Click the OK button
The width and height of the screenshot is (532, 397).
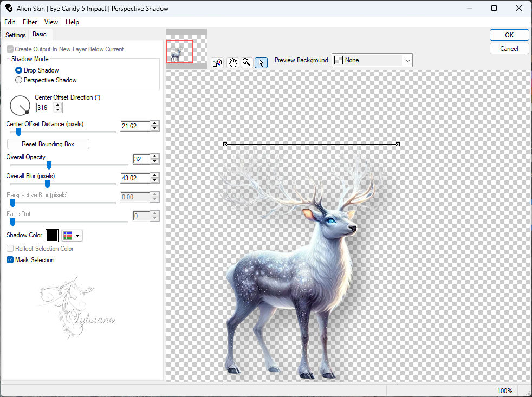tap(509, 35)
